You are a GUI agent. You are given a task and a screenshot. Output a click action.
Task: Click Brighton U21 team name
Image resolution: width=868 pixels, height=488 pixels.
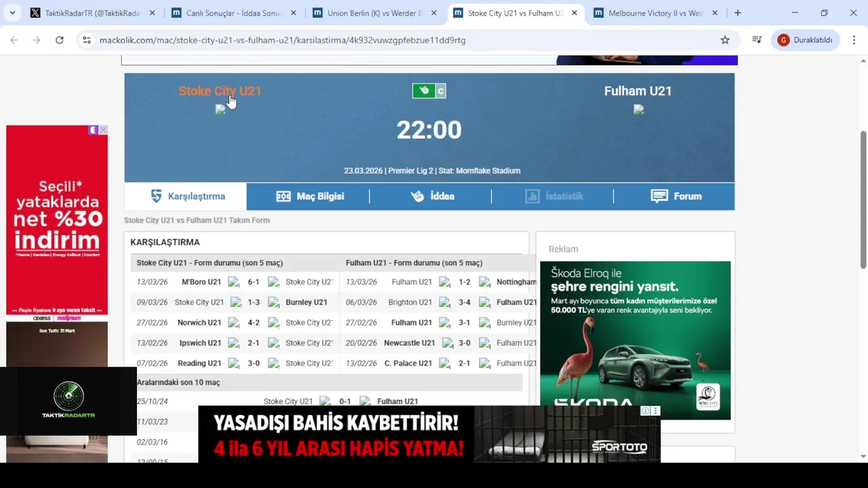pos(410,302)
